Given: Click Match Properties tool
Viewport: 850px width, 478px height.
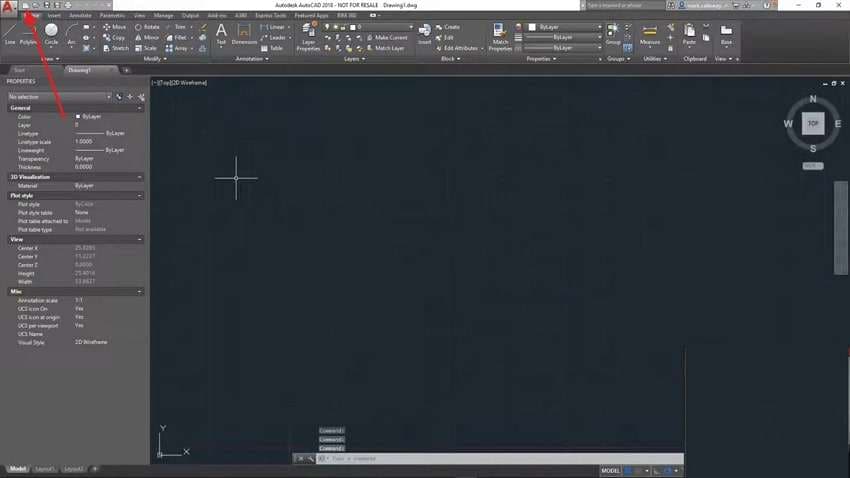Looking at the screenshot, I should [x=500, y=37].
